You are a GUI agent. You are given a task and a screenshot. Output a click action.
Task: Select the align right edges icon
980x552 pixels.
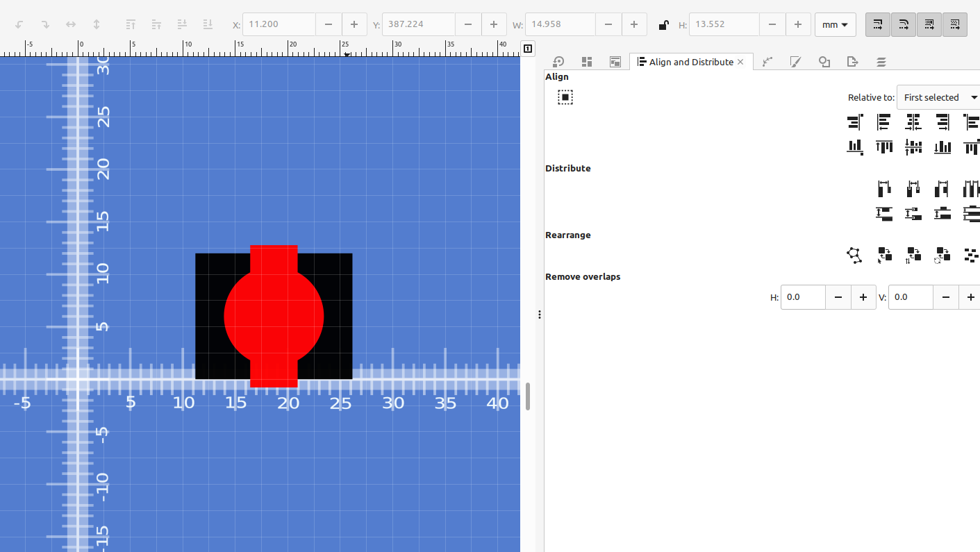pos(942,122)
